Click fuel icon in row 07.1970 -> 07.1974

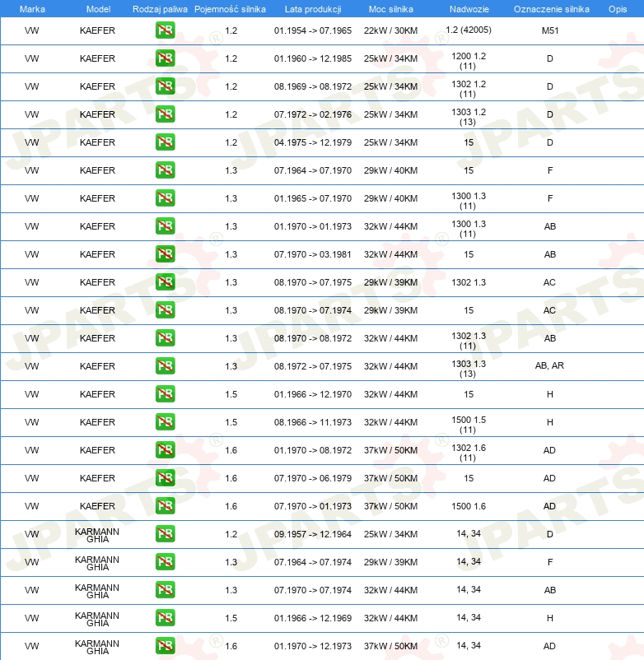[x=165, y=590]
